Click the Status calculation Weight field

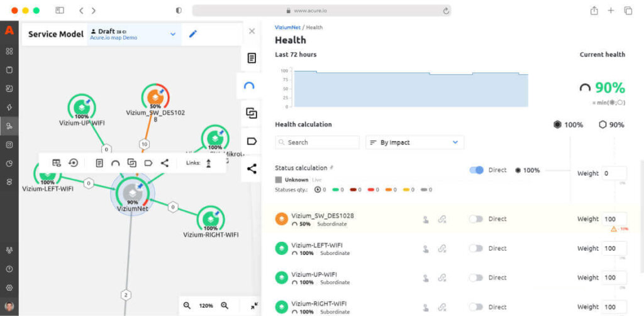(x=614, y=173)
